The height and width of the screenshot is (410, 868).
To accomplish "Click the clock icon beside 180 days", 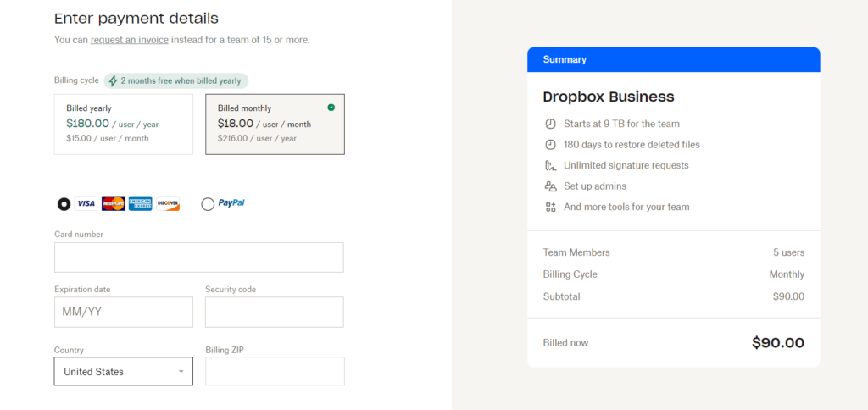I will pyautogui.click(x=549, y=145).
